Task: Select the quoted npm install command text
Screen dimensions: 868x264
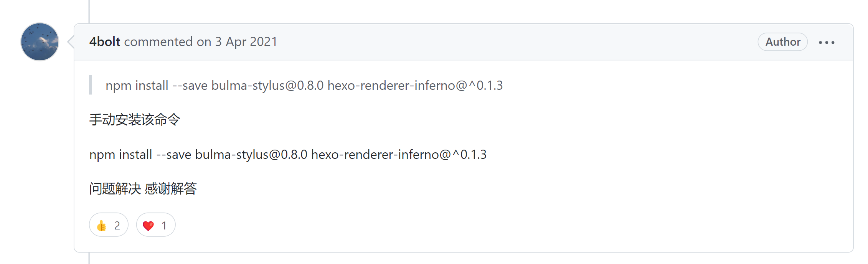Action: [x=304, y=85]
